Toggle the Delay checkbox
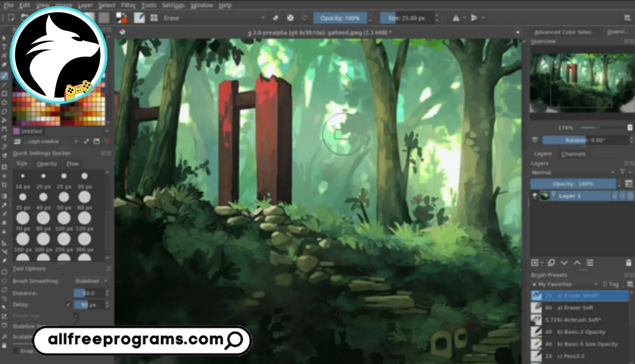This screenshot has height=364, width=635. (x=68, y=305)
